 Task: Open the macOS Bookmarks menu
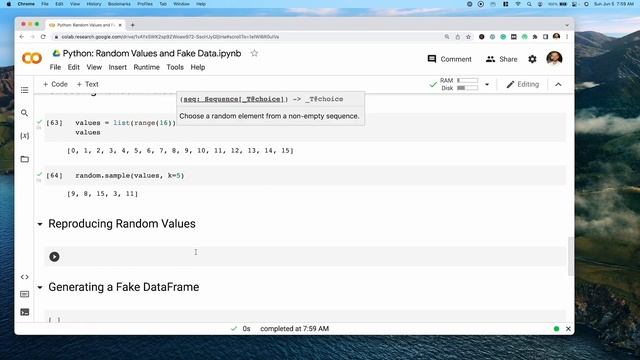click(119, 4)
